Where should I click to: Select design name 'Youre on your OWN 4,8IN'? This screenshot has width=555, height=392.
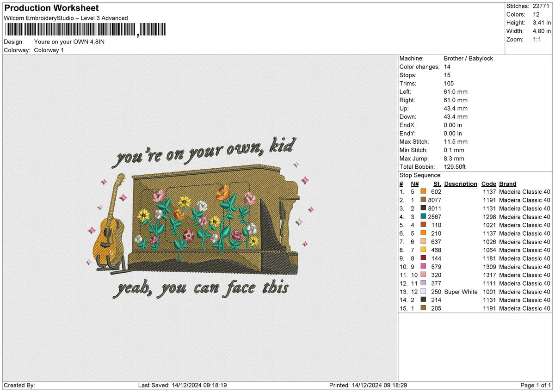point(70,42)
